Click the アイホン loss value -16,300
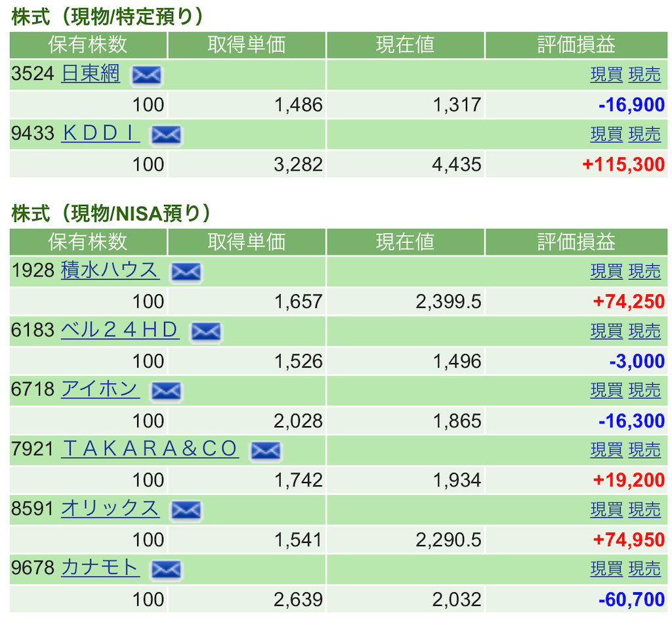Image resolution: width=672 pixels, height=625 pixels. click(x=632, y=421)
